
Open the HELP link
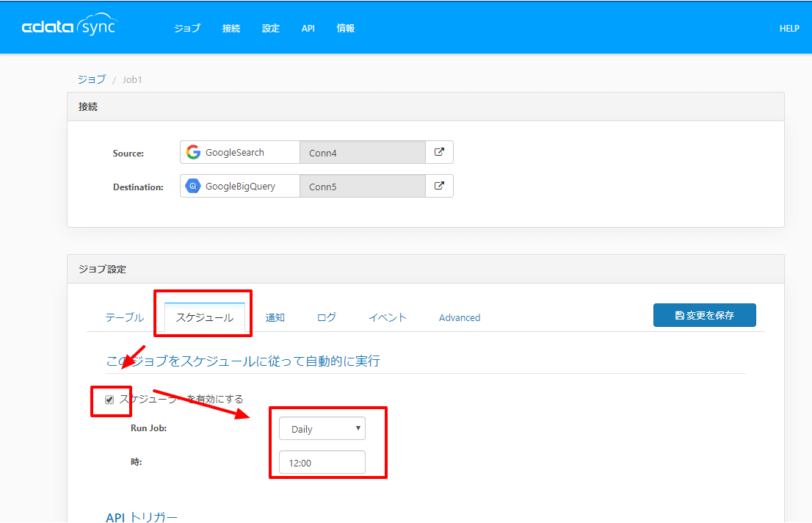[x=789, y=29]
